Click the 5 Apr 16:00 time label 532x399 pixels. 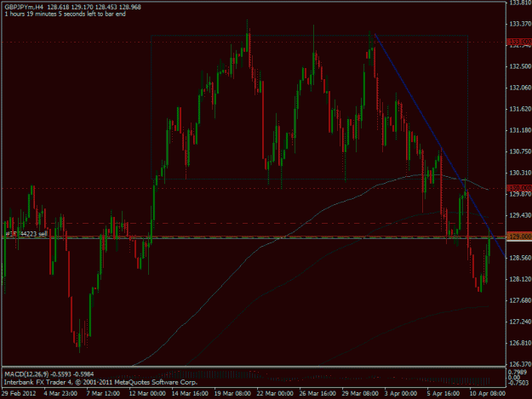pyautogui.click(x=443, y=394)
